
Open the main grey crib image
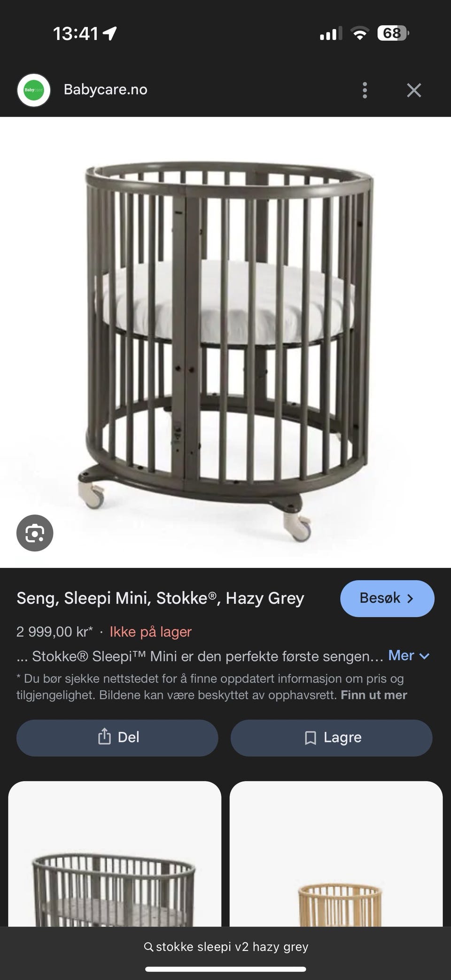[x=225, y=342]
